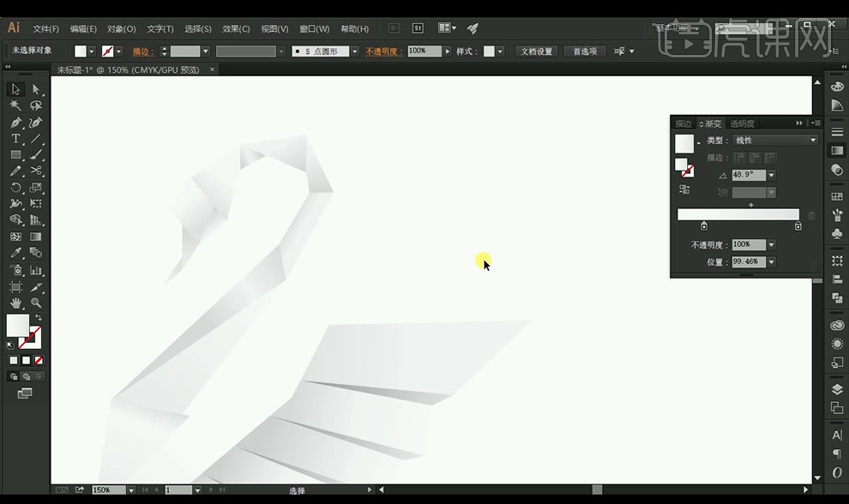The width and height of the screenshot is (849, 504).
Task: Open the gradient angle dropdown
Action: pos(772,175)
